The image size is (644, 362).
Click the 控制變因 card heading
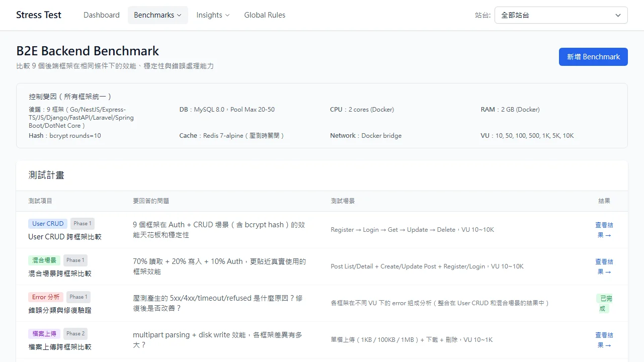click(70, 97)
